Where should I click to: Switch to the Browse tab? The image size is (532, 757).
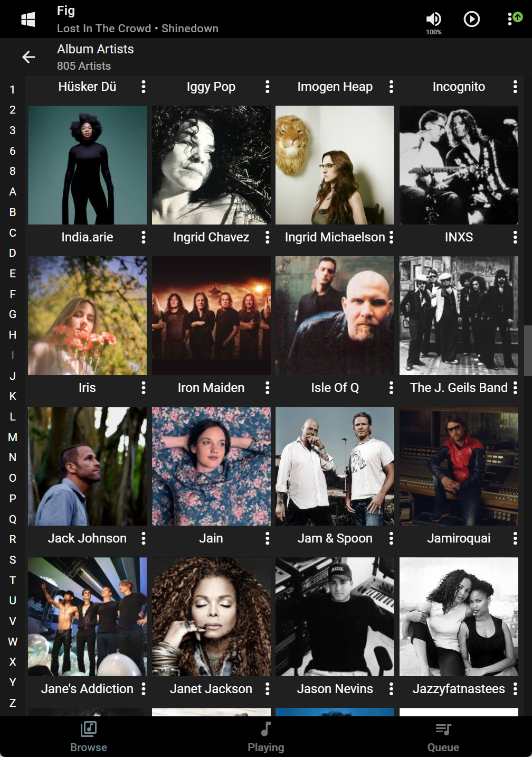coord(89,737)
